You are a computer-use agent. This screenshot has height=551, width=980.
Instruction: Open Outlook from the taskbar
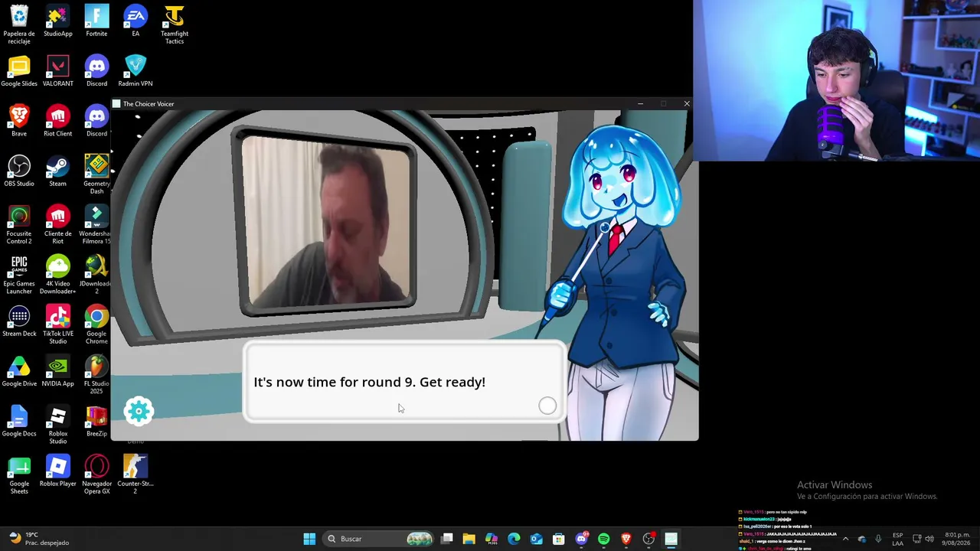[536, 539]
